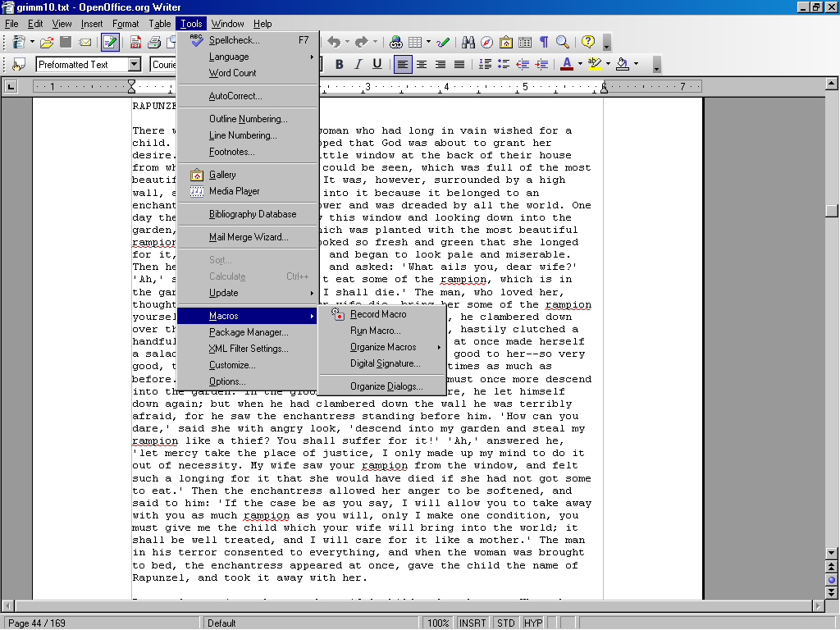Select Align Left
The image size is (840, 630).
point(403,64)
